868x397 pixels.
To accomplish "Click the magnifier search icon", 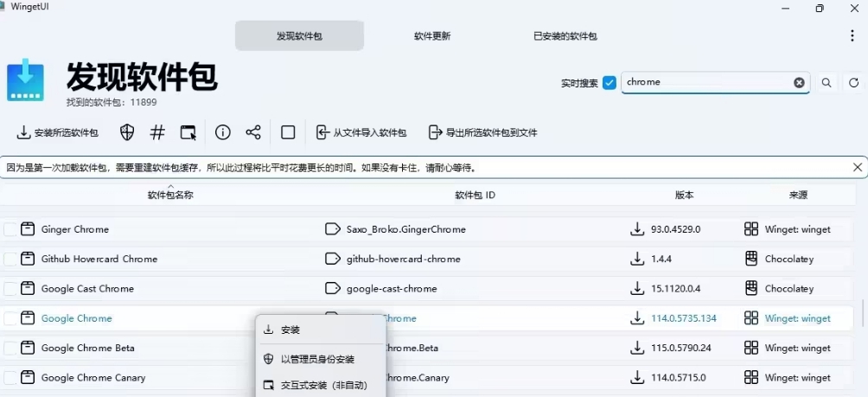I will [x=827, y=82].
